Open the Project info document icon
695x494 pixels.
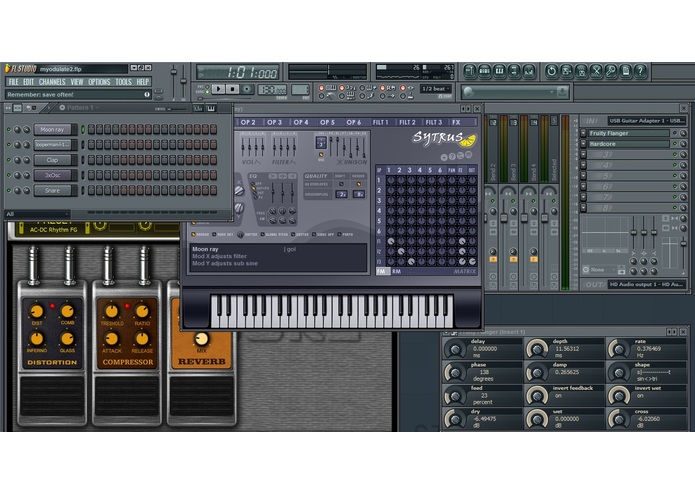pyautogui.click(x=625, y=71)
